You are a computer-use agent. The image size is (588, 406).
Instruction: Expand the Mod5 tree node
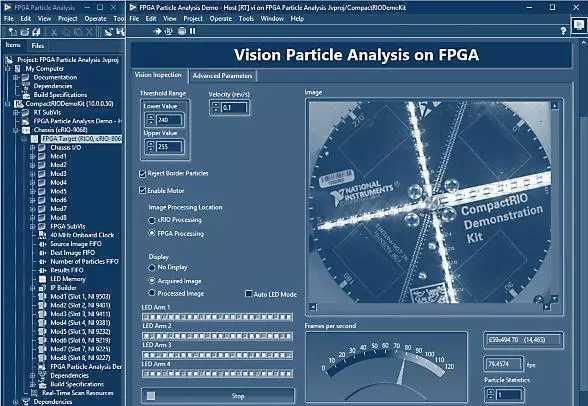(x=33, y=191)
